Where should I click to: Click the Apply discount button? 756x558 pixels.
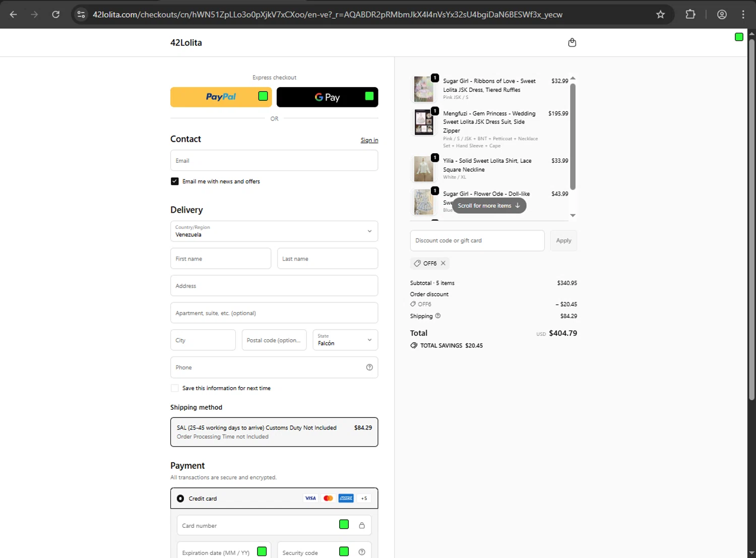(563, 240)
